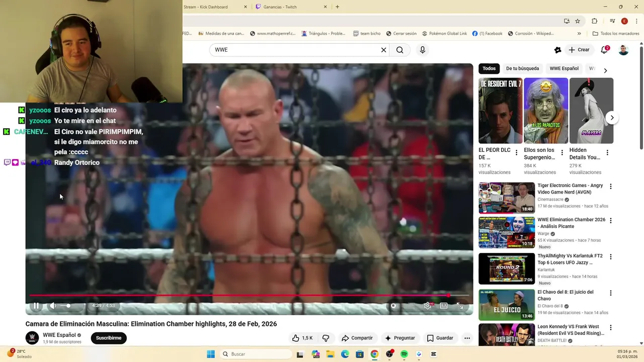This screenshot has height=362, width=644.
Task: Open the Ellos son los Supergenio short
Action: pyautogui.click(x=546, y=111)
